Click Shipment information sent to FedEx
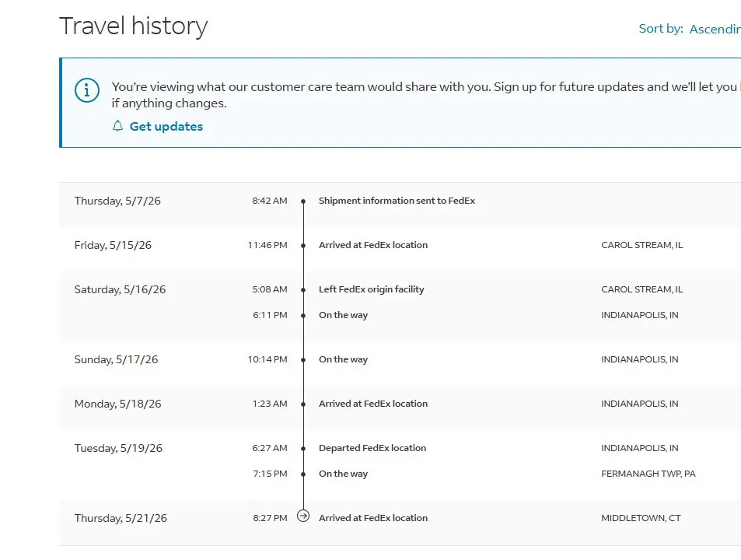This screenshot has height=560, width=741. click(397, 201)
